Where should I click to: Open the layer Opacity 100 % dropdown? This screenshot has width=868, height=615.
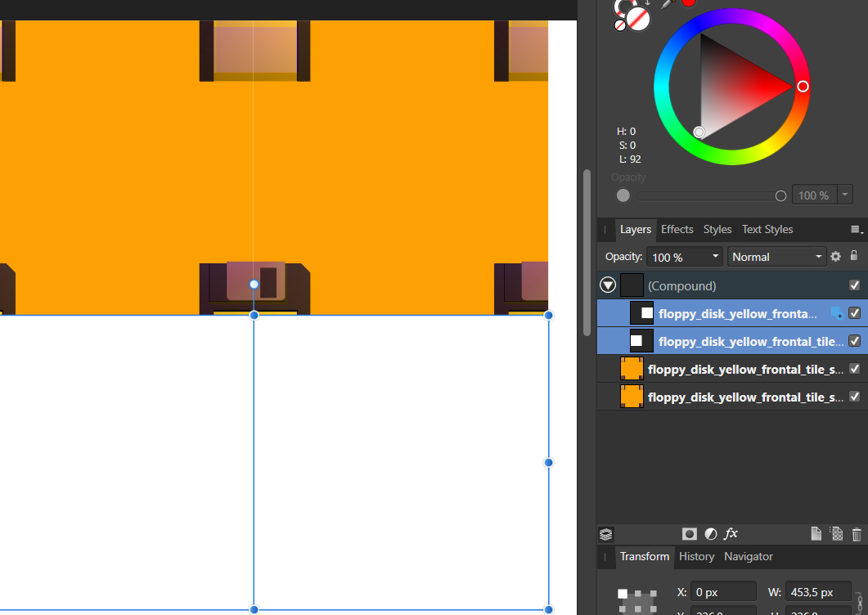[x=684, y=257]
